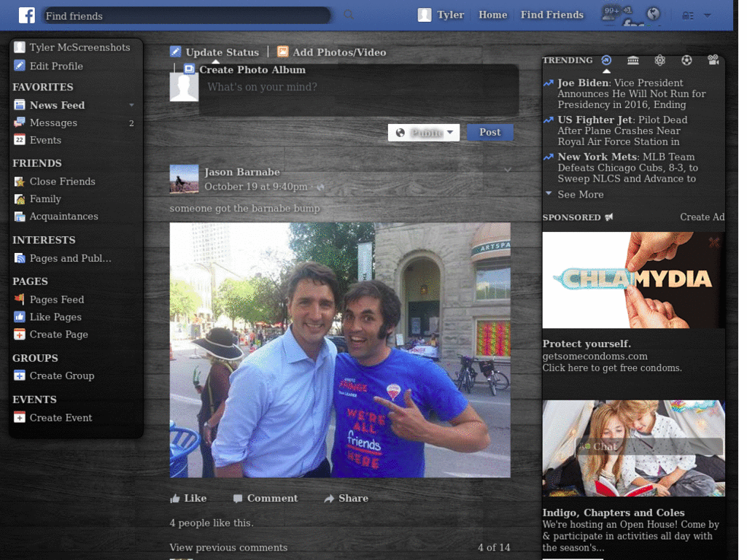
Task: Click the Post button
Action: [x=489, y=132]
